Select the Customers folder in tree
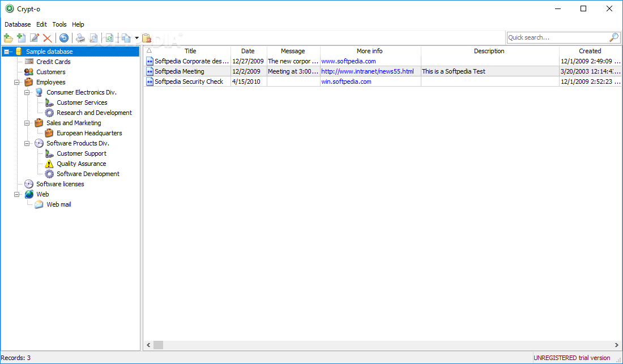Screen dimensions: 623x364 [x=51, y=72]
